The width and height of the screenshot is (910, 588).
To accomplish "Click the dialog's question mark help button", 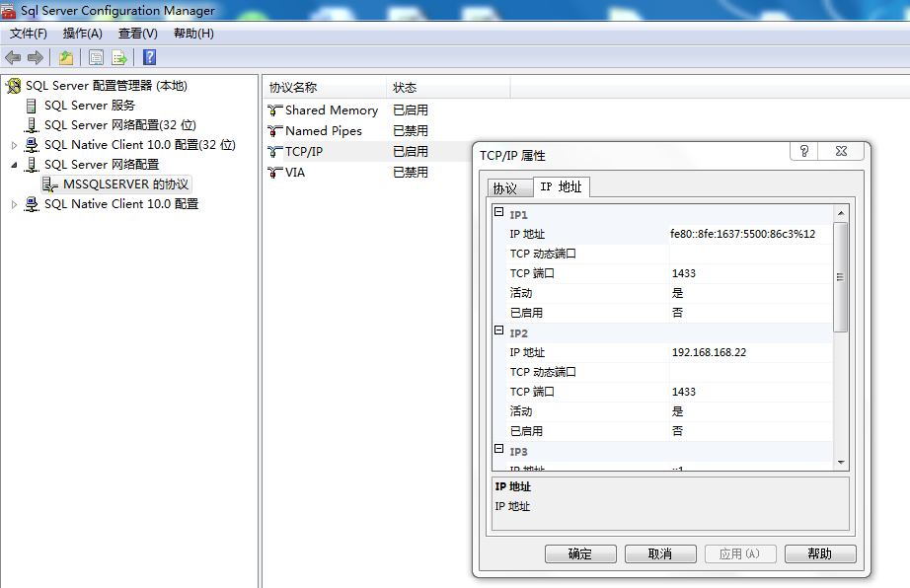I will (803, 151).
